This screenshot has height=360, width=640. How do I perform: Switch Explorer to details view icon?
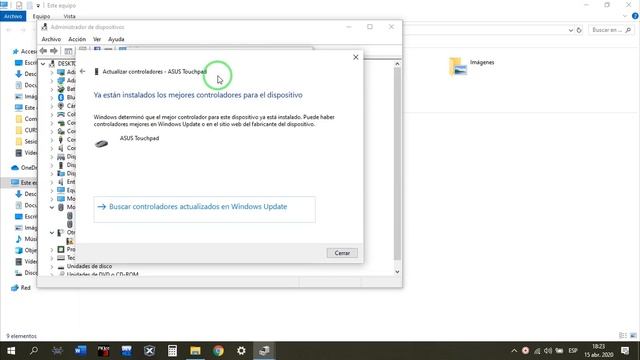pos(623,336)
